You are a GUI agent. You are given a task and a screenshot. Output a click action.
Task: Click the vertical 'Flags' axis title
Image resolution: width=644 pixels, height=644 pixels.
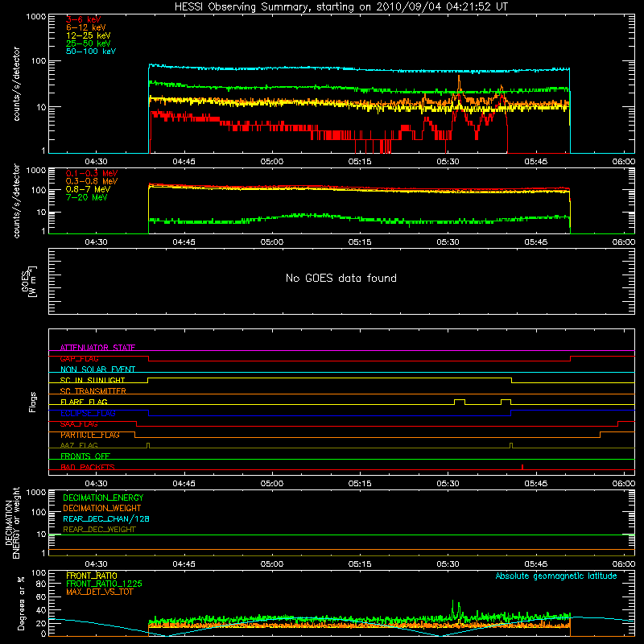pos(32,402)
